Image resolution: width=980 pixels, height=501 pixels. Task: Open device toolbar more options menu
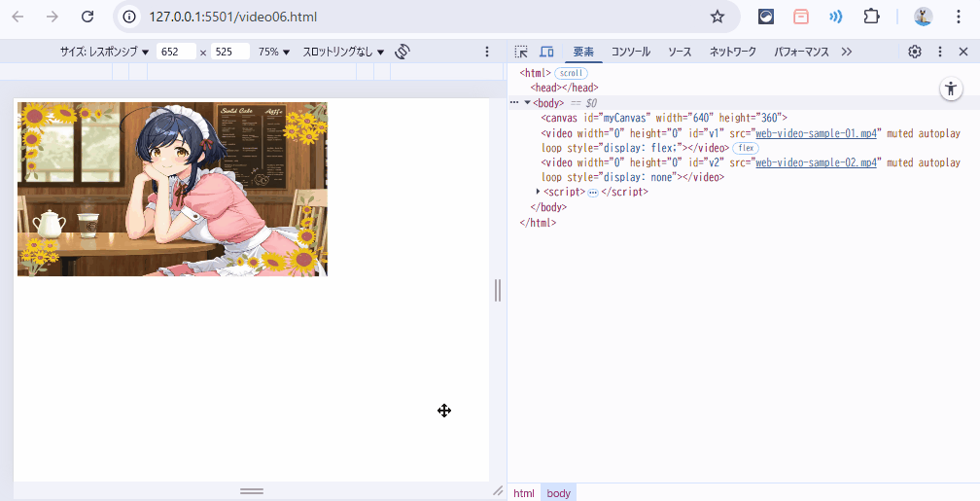tap(487, 52)
